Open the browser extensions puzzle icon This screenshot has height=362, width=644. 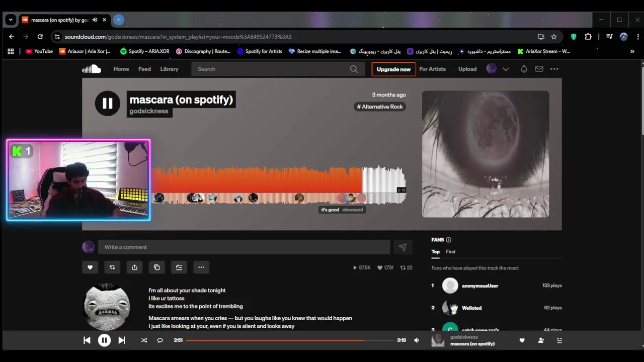click(x=588, y=37)
